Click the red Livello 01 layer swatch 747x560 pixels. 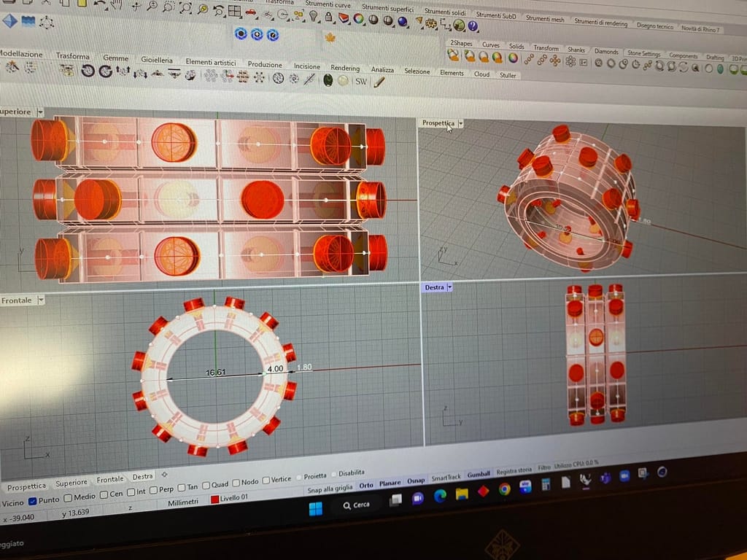(214, 499)
